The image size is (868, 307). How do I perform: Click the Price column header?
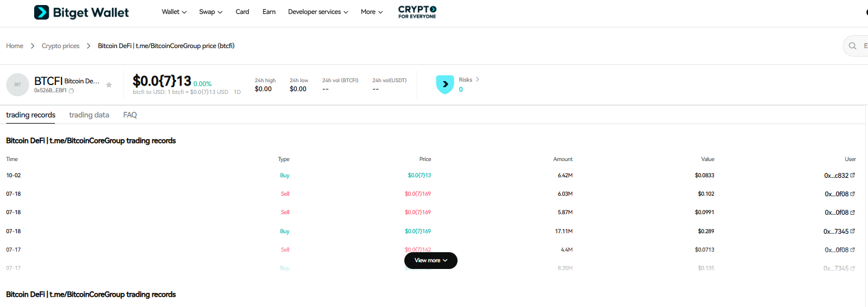(425, 159)
